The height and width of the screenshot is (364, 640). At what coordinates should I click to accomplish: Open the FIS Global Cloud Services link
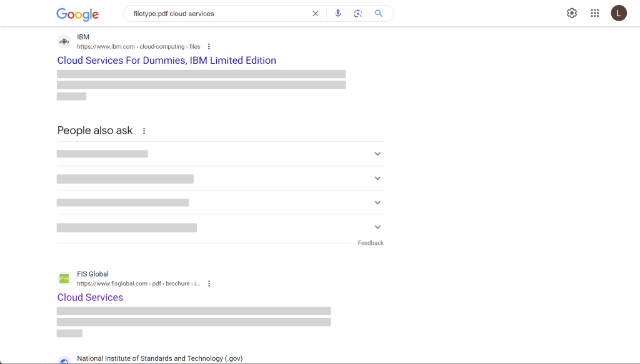click(90, 297)
